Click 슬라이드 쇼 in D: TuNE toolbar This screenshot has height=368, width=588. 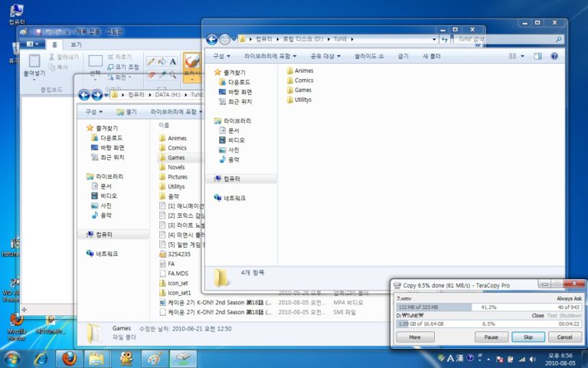point(369,56)
